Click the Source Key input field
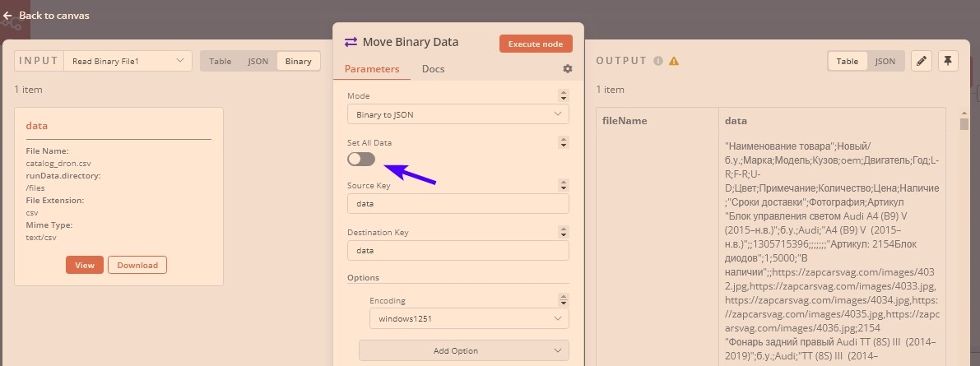Screen dimensions: 980x366 click(458, 204)
